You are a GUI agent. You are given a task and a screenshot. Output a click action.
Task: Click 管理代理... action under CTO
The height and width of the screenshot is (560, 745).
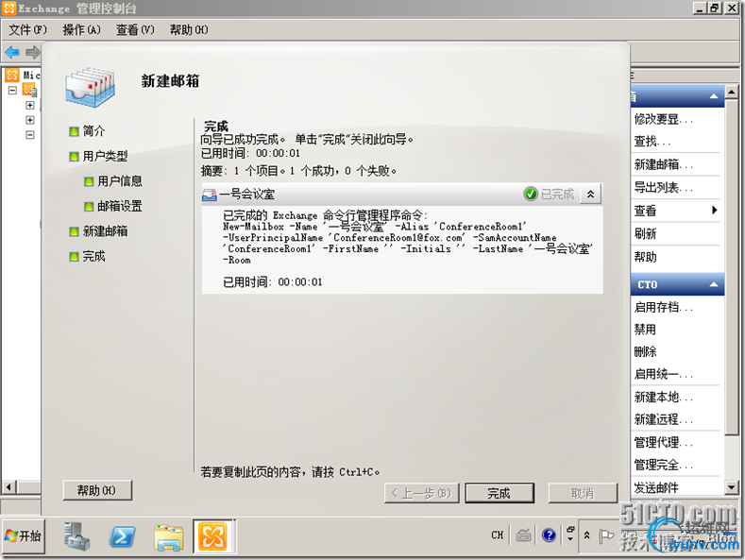point(663,443)
